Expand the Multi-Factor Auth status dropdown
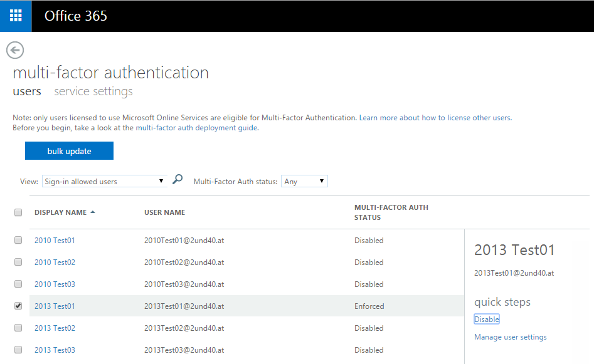594x364 pixels. [x=304, y=182]
